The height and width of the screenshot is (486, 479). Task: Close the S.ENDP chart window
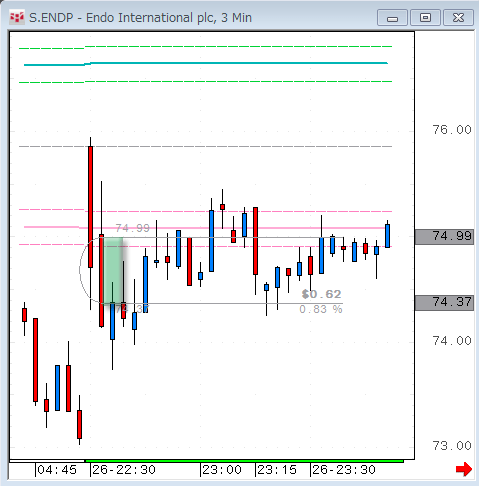point(459,18)
